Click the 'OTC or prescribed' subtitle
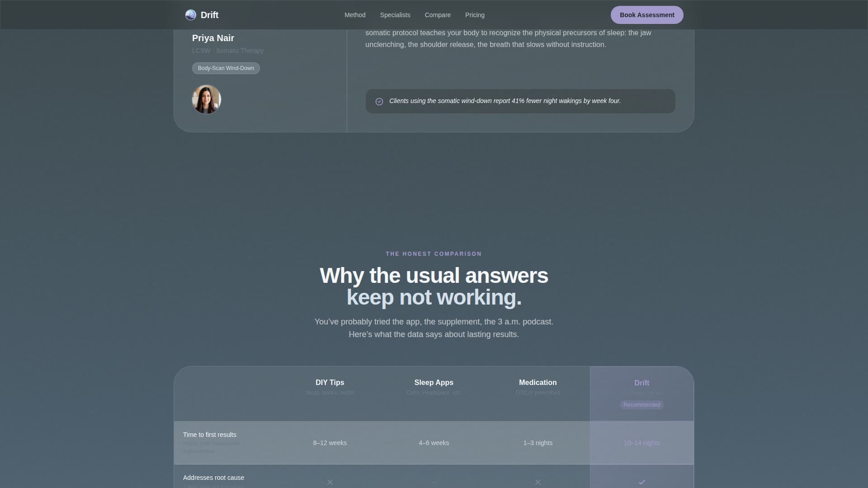This screenshot has height=488, width=868. pos(538,393)
